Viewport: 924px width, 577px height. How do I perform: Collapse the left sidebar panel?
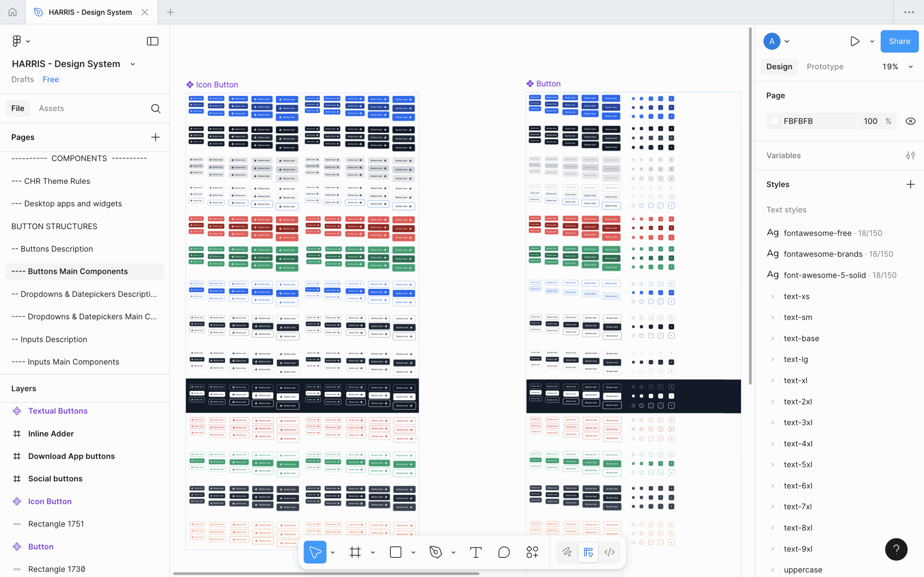[x=152, y=41]
